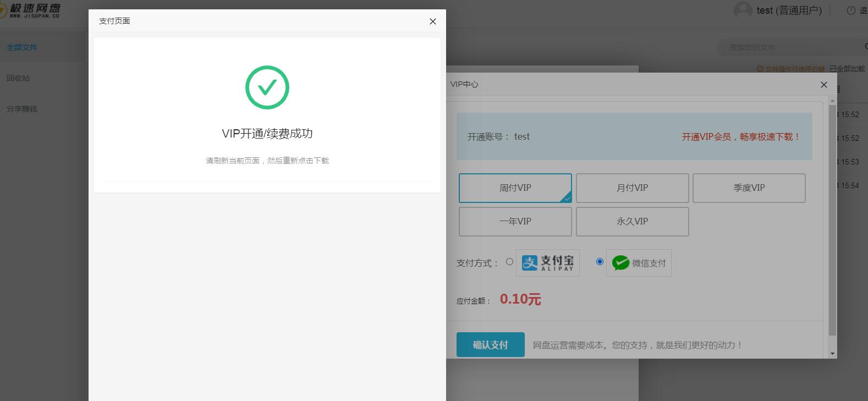Select the 永久VIP permanent plan
The width and height of the screenshot is (868, 401).
[632, 222]
